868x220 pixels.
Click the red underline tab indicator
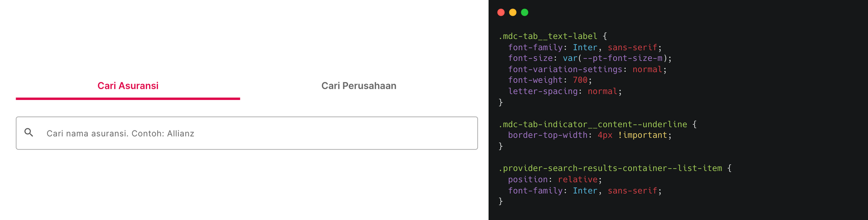click(x=128, y=99)
